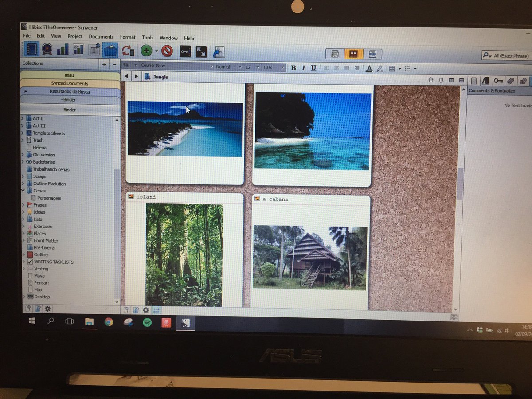The height and width of the screenshot is (399, 532).
Task: Center align text
Action: (336, 68)
